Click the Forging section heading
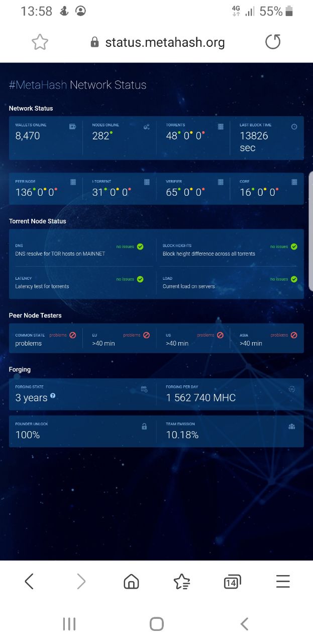 coord(20,369)
